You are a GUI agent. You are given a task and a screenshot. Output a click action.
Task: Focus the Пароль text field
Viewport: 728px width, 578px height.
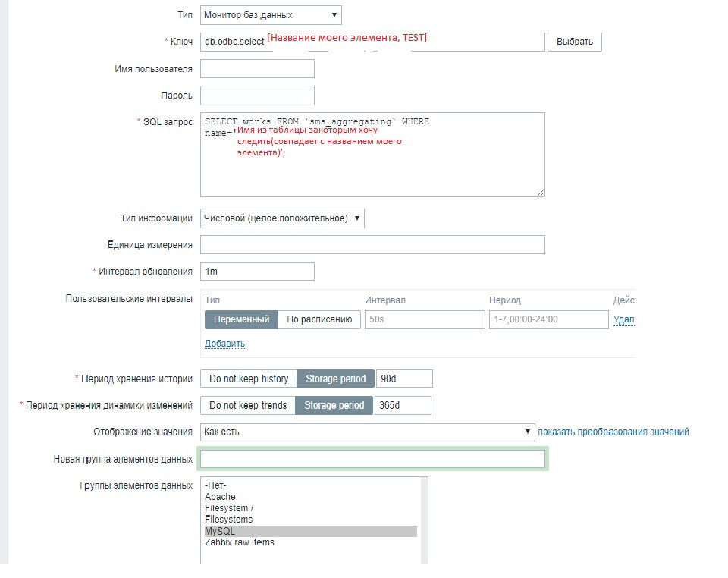(257, 96)
